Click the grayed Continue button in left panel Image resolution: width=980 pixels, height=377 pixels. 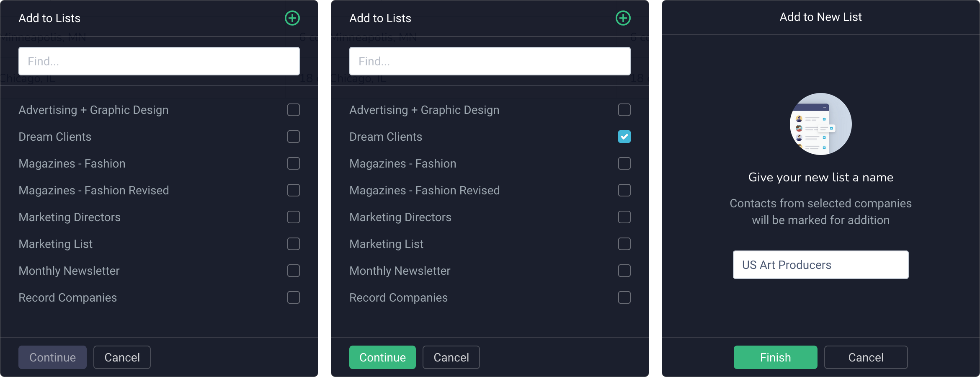point(52,357)
